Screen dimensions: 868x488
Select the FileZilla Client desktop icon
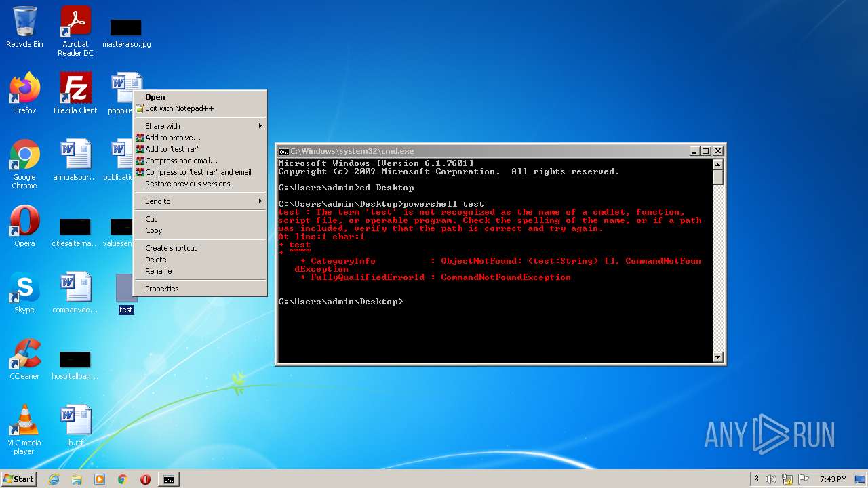click(75, 93)
